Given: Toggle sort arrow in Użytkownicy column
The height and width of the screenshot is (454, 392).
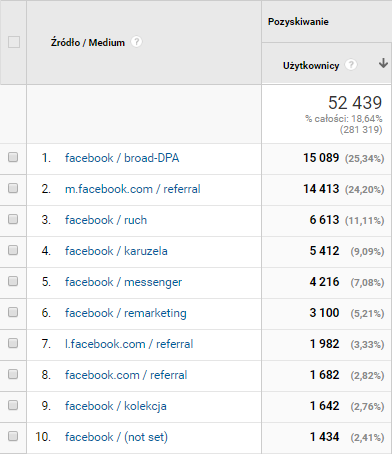Looking at the screenshot, I should [x=383, y=63].
